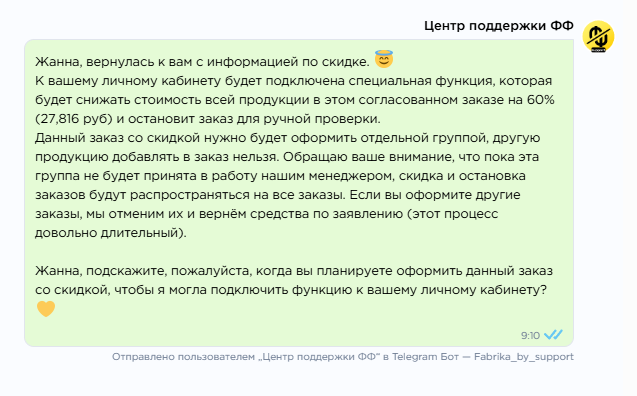Click the yellow heart emoji
Image resolution: width=637 pixels, height=396 pixels.
pyautogui.click(x=46, y=309)
